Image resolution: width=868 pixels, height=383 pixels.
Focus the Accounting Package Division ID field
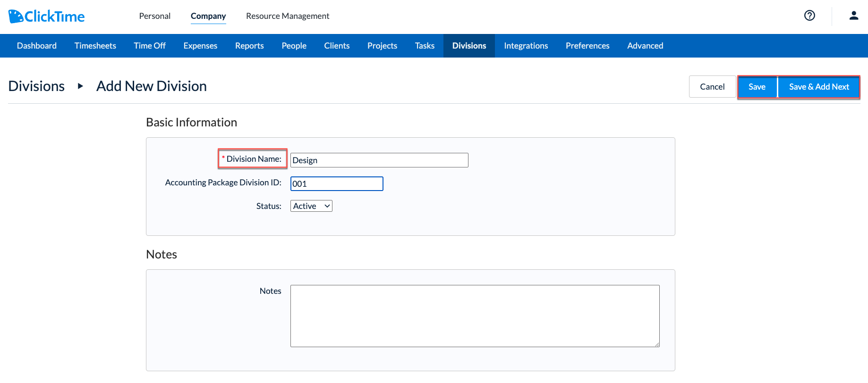click(x=337, y=184)
